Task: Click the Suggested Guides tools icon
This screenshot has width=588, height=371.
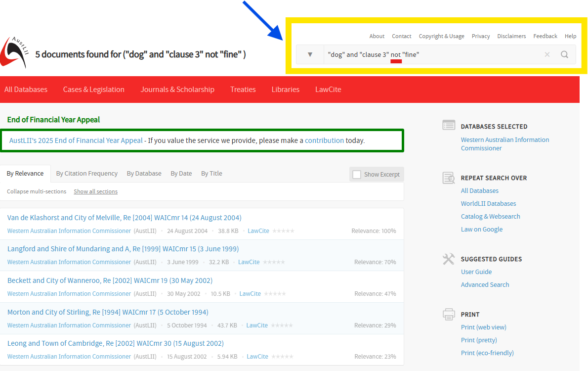Action: coord(449,259)
